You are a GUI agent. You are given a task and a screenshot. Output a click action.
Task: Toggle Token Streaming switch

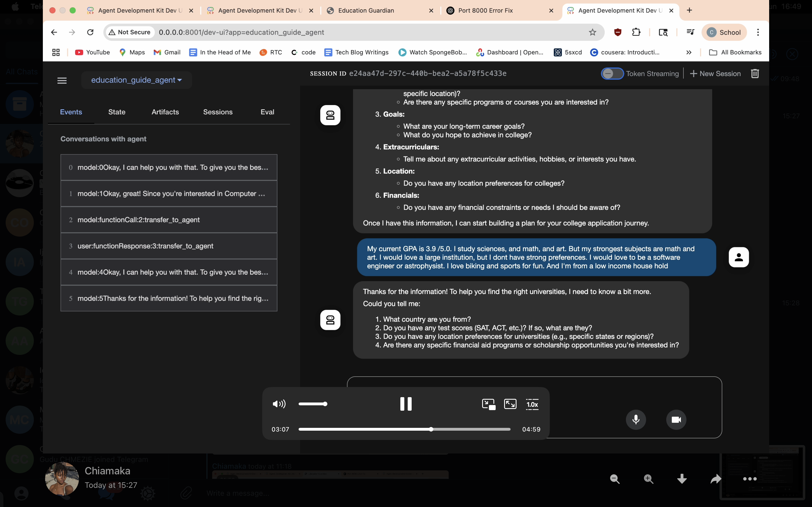612,74
